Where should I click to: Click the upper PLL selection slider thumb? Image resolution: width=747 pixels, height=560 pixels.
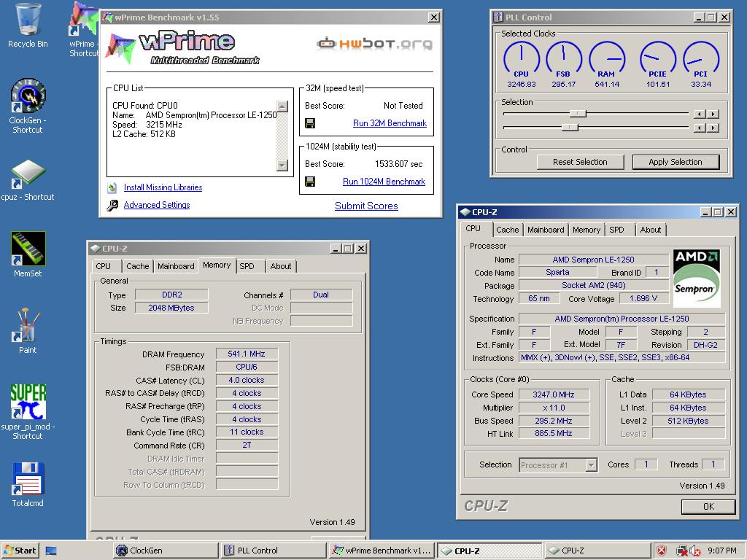(578, 114)
